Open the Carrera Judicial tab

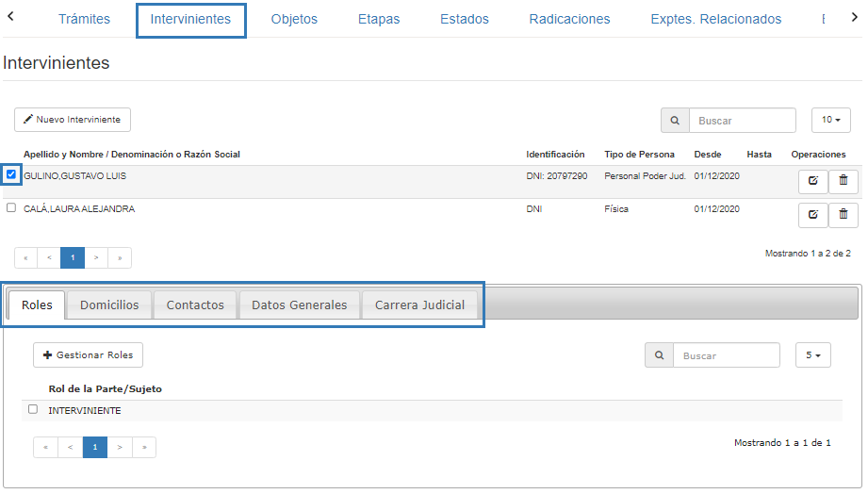tap(419, 305)
